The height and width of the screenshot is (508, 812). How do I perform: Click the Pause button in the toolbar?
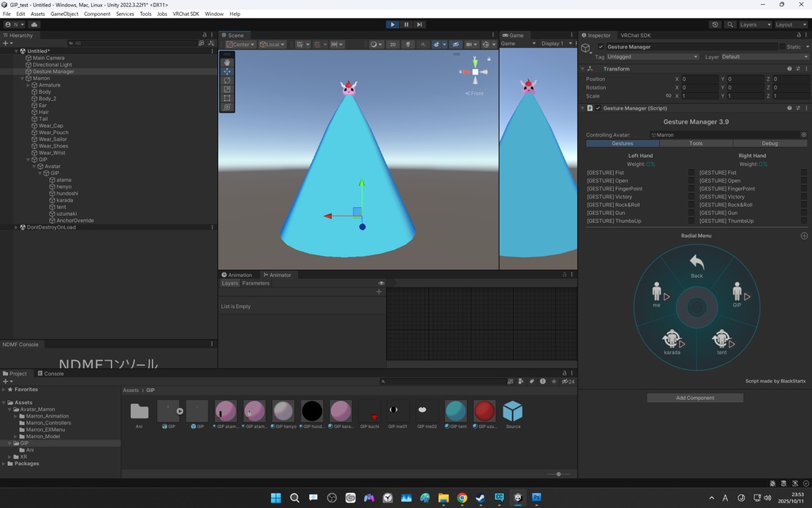[405, 25]
